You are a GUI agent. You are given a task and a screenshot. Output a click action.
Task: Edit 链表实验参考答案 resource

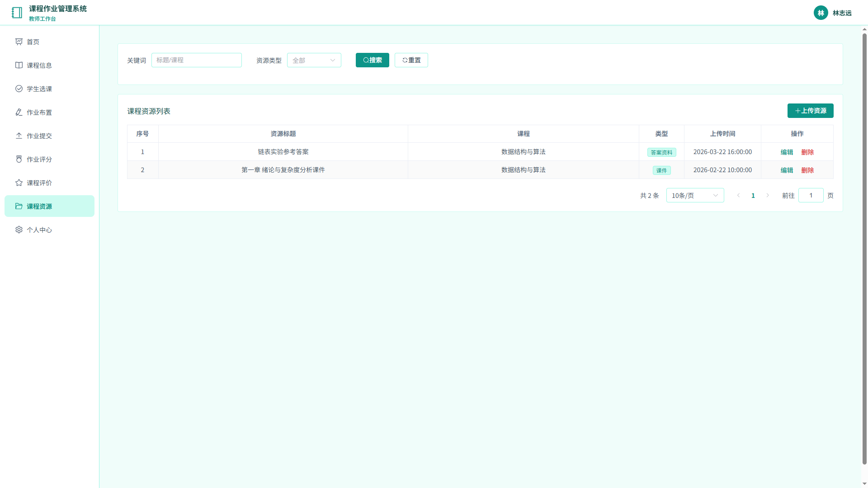[787, 152]
